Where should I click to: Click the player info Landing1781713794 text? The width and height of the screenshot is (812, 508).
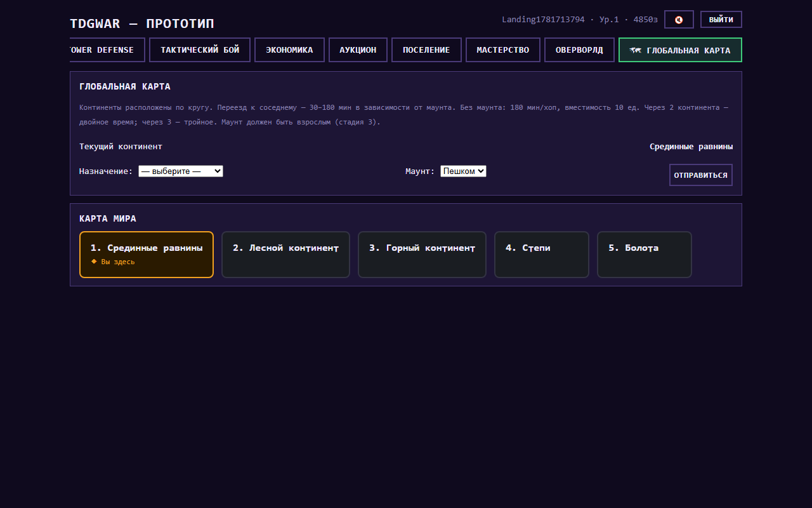click(x=580, y=20)
